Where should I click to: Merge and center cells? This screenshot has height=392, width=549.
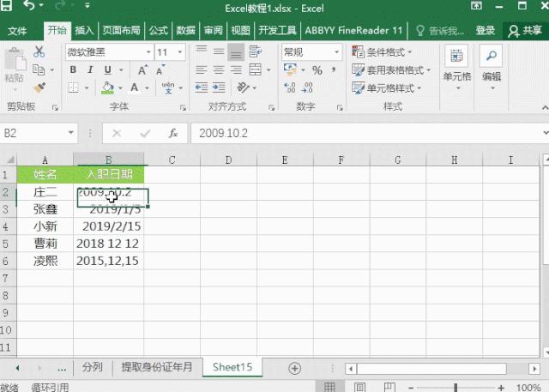coord(256,69)
